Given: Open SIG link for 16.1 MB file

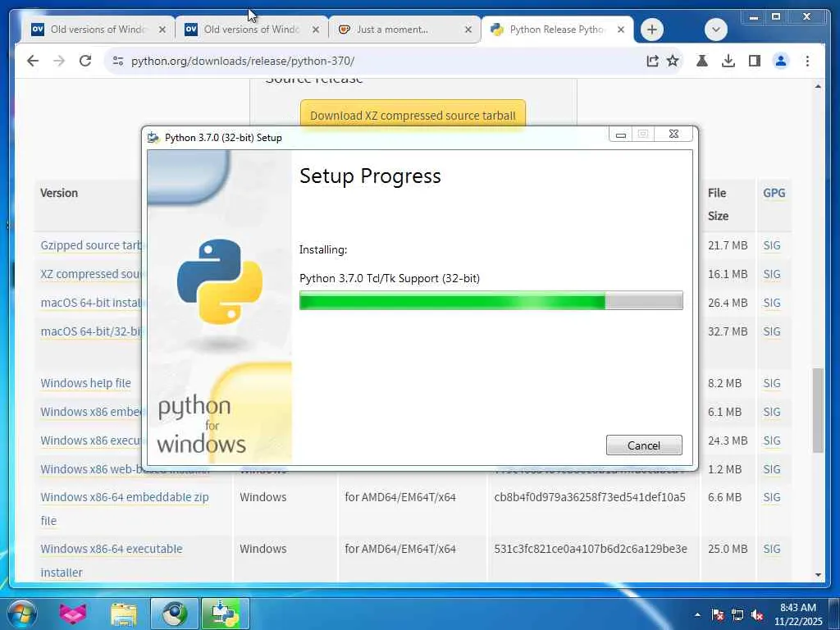Looking at the screenshot, I should click(x=771, y=274).
